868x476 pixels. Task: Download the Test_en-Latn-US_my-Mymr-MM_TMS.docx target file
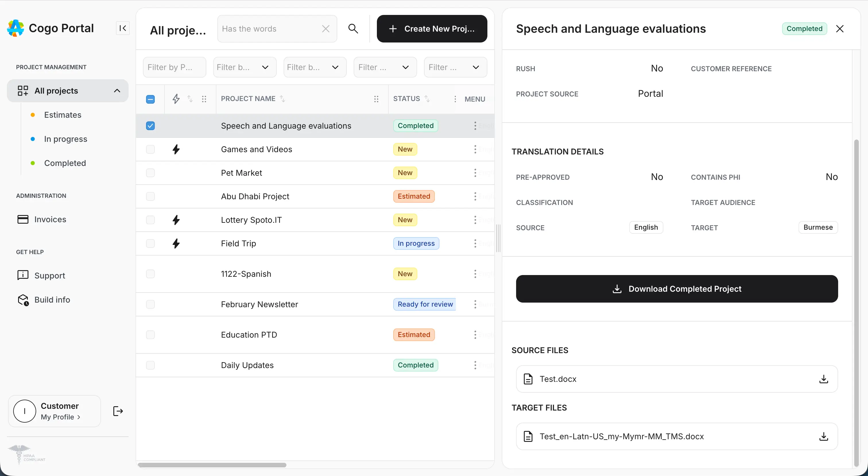tap(824, 437)
